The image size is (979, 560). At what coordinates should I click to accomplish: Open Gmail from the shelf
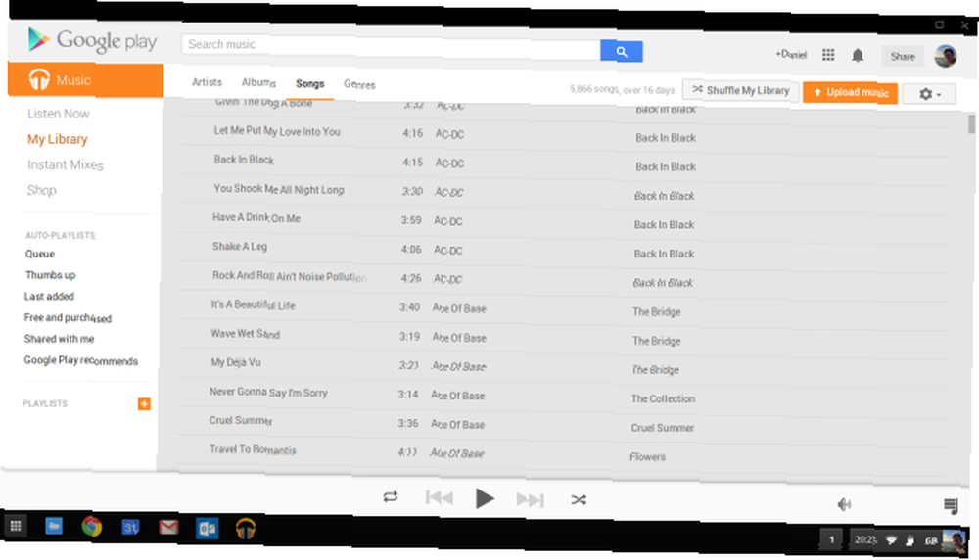(168, 528)
